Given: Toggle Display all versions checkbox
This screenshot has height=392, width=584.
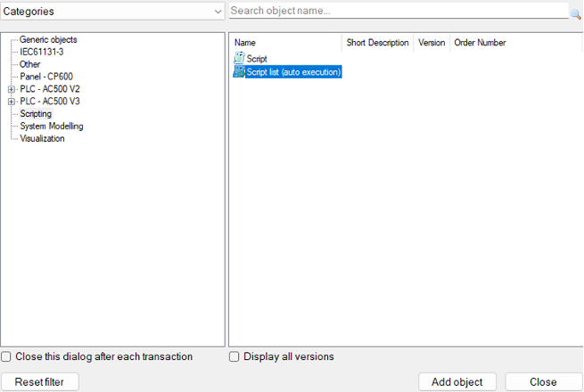Looking at the screenshot, I should pyautogui.click(x=234, y=356).
